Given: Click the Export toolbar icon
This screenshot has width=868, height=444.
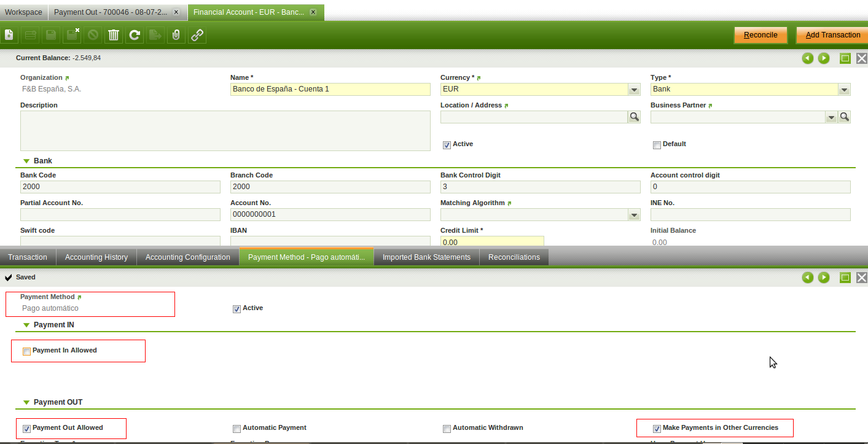Looking at the screenshot, I should coord(155,35).
